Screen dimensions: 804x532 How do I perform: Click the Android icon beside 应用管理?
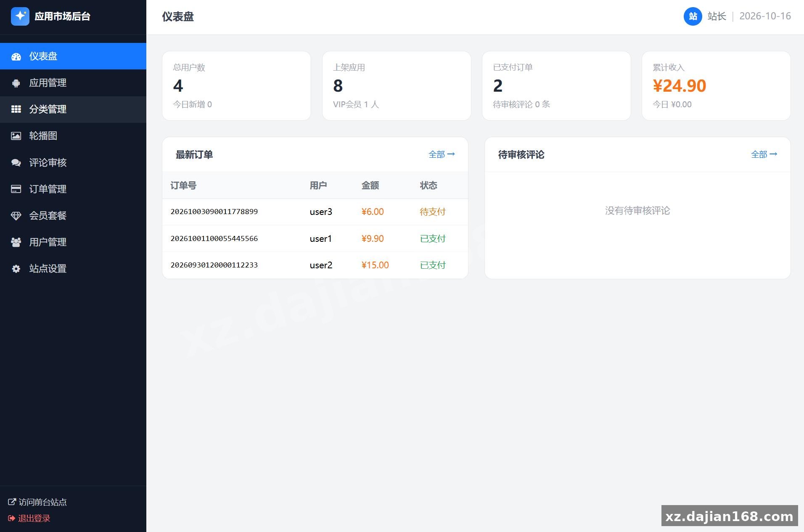16,83
